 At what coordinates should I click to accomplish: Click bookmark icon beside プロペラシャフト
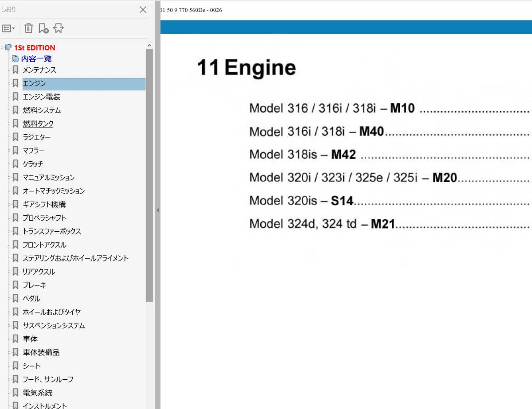coord(16,218)
